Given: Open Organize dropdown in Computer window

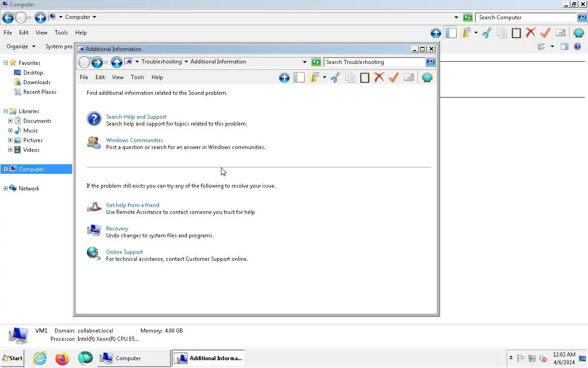Looking at the screenshot, I should click(x=21, y=46).
